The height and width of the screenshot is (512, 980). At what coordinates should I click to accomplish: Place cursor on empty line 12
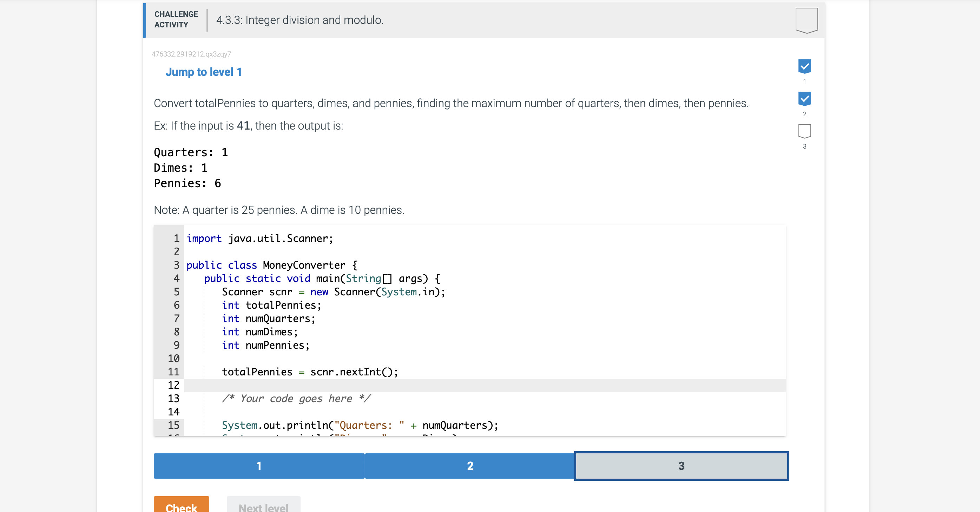380,385
